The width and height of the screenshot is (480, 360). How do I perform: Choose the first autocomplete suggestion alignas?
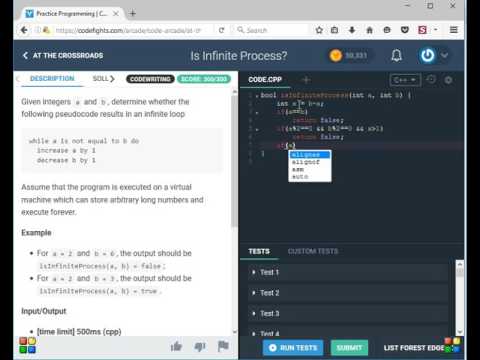pos(310,155)
